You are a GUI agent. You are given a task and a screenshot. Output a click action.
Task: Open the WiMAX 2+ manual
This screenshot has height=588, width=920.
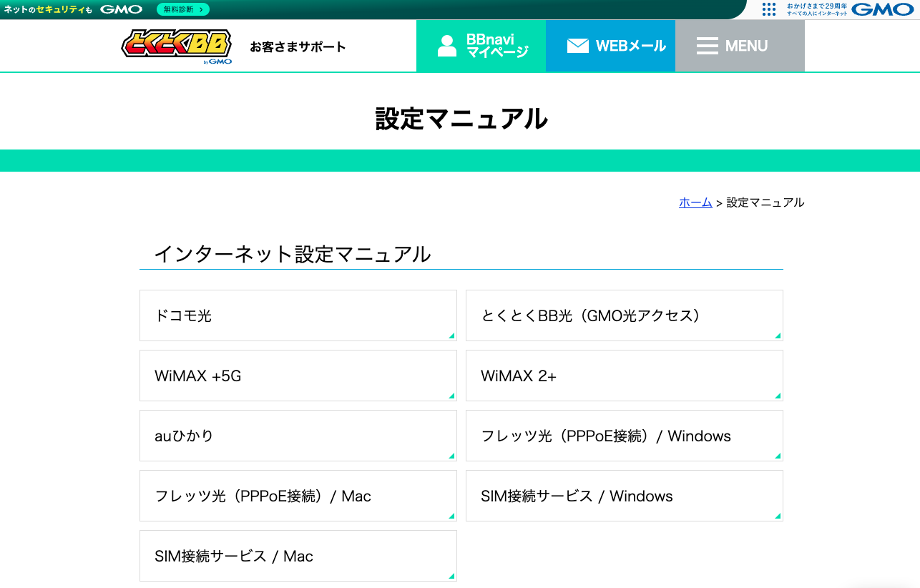625,376
